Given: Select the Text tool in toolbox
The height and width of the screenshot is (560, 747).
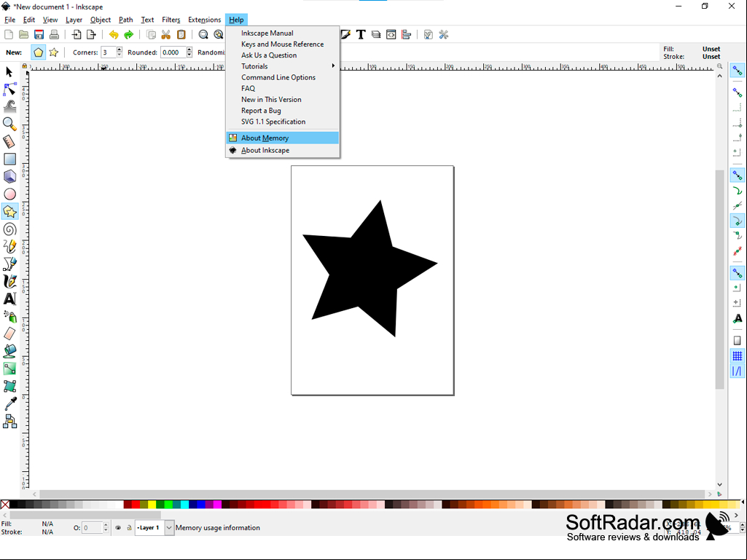Looking at the screenshot, I should point(9,299).
